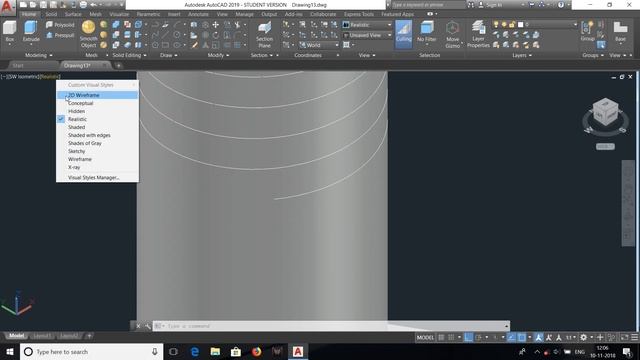
Task: Select Shaded with edges style
Action: [98, 135]
